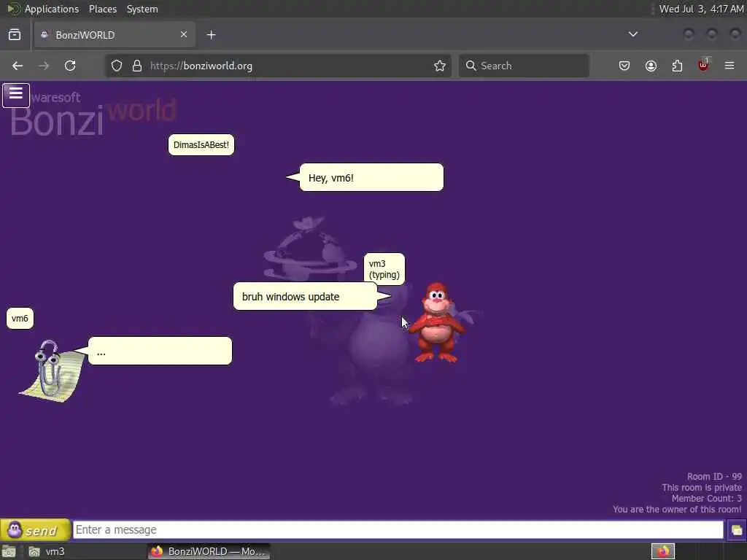Click the browser Search box

point(524,66)
